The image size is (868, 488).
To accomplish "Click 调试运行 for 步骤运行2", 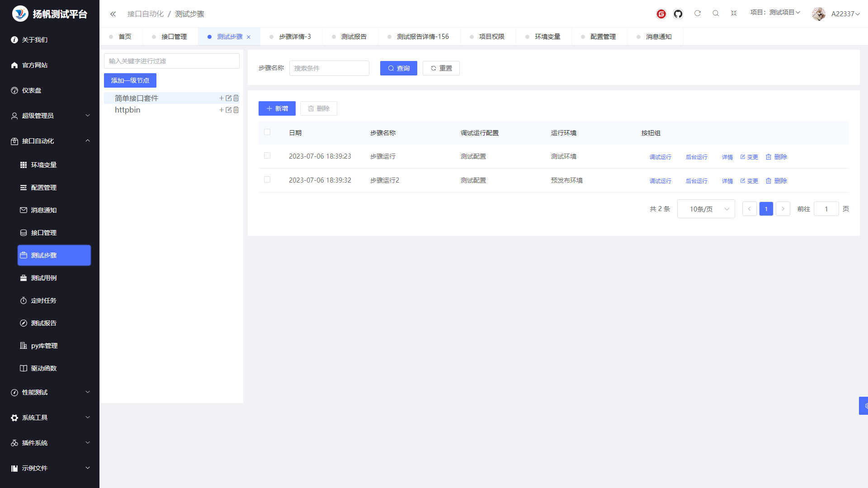I will point(660,181).
